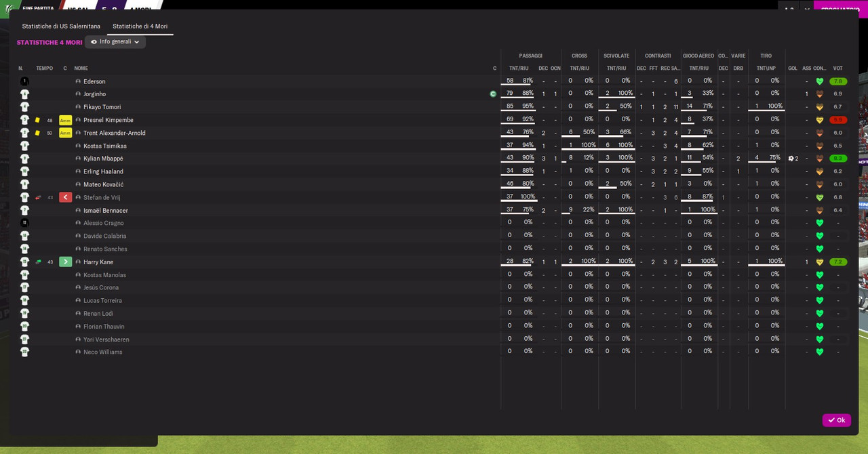Open the Info generali view dropdown
The width and height of the screenshot is (868, 454).
pyautogui.click(x=115, y=42)
